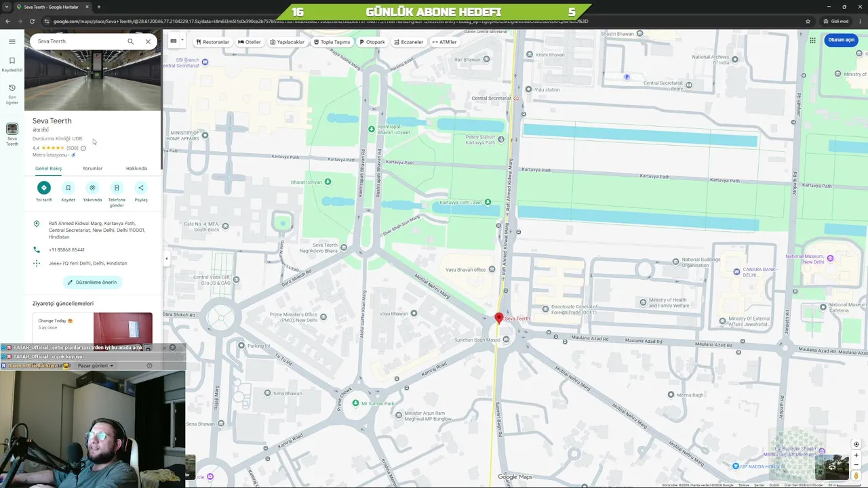Zoom in on the map

coord(856,455)
